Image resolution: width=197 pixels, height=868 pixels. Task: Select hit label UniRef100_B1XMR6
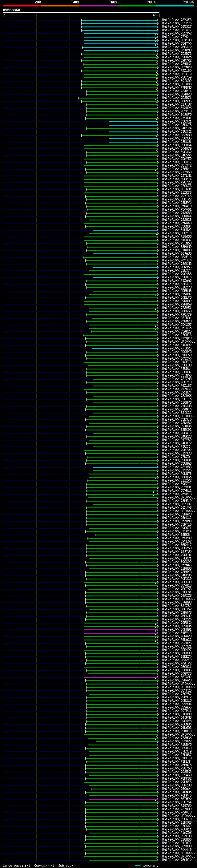coord(177,108)
